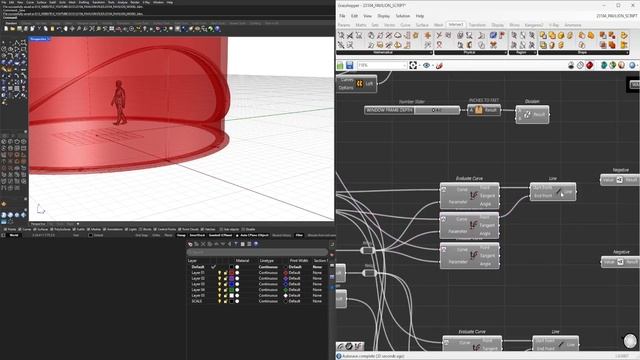Click the sketch tool icon next to eye icon
This screenshot has height=360, width=640.
[x=439, y=65]
